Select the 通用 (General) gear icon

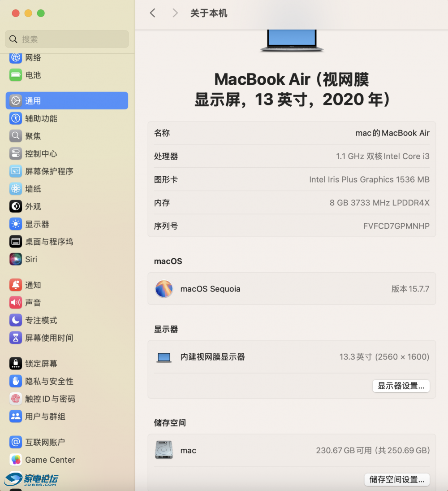pos(16,101)
